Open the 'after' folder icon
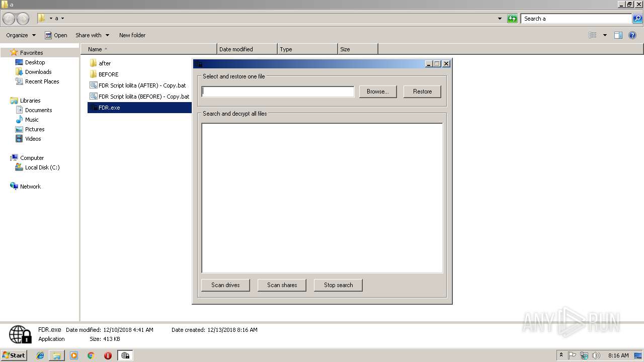The height and width of the screenshot is (362, 644). [x=93, y=63]
